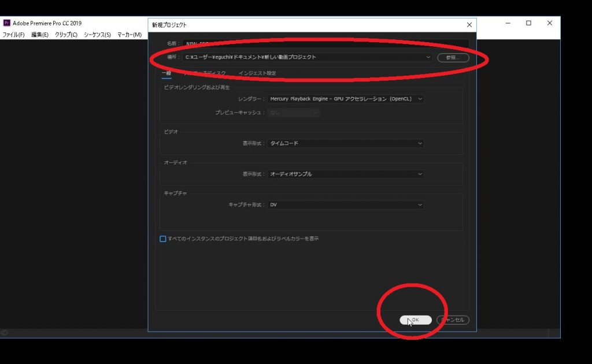
Task: Confirm the new project with OK
Action: pos(416,320)
